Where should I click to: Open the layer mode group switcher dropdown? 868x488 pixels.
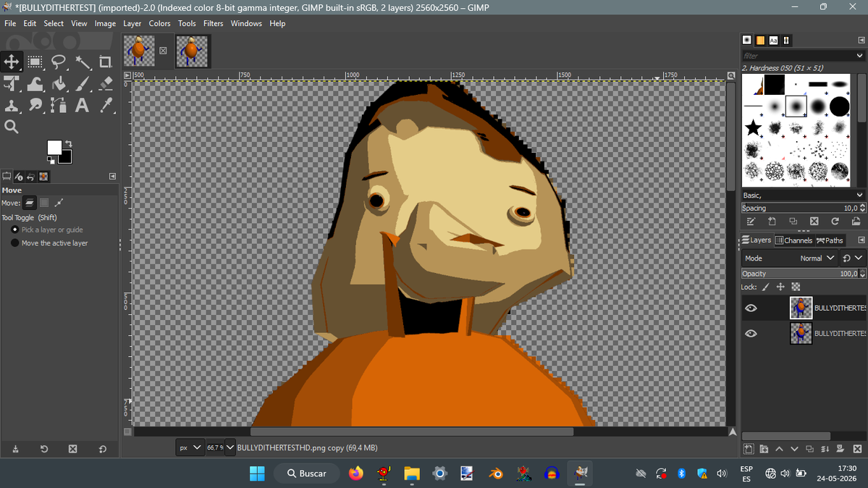tap(853, 258)
